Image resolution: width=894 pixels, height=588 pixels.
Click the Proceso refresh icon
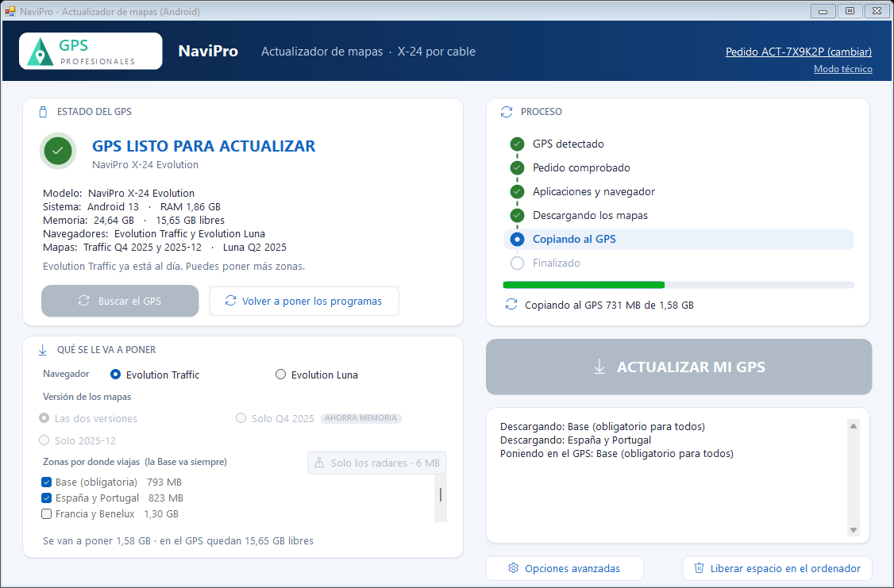(507, 112)
